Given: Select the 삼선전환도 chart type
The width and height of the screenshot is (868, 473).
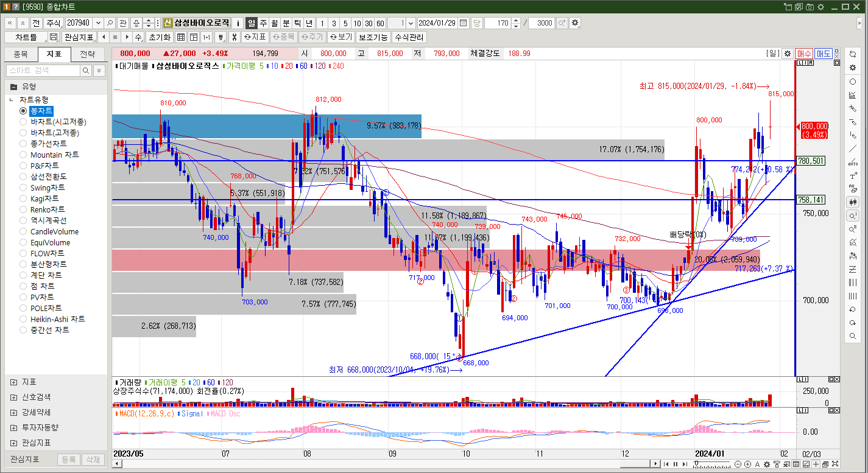Looking at the screenshot, I should 43,177.
